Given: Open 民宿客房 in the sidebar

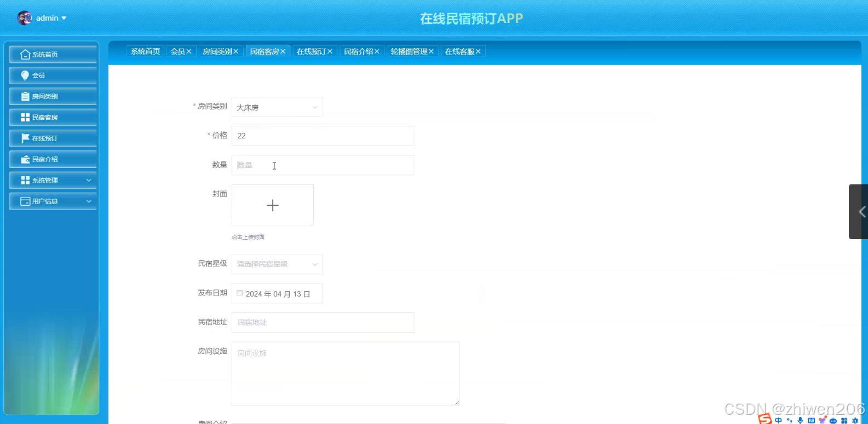Looking at the screenshot, I should tap(53, 117).
